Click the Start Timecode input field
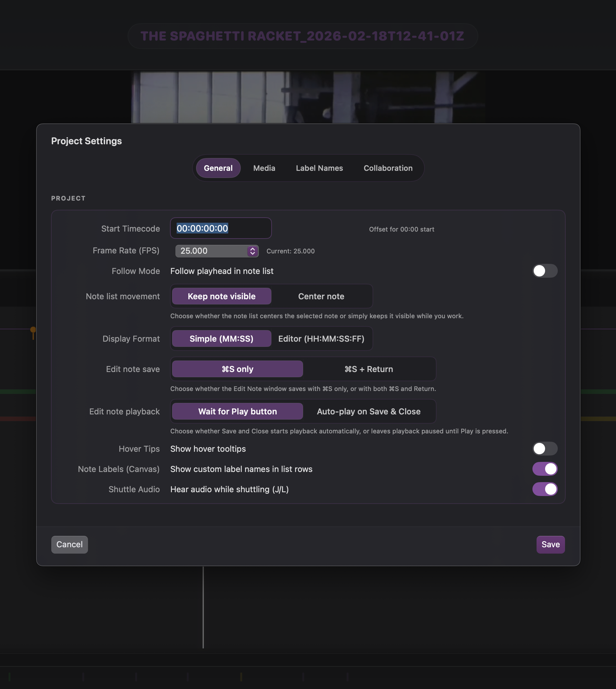 (221, 228)
